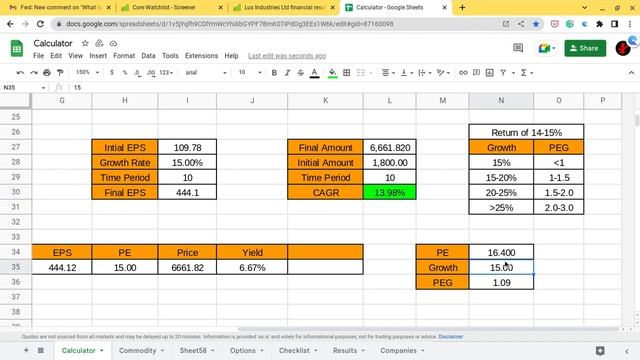Open the Extensions menu
This screenshot has width=640, height=360.
pos(201,56)
